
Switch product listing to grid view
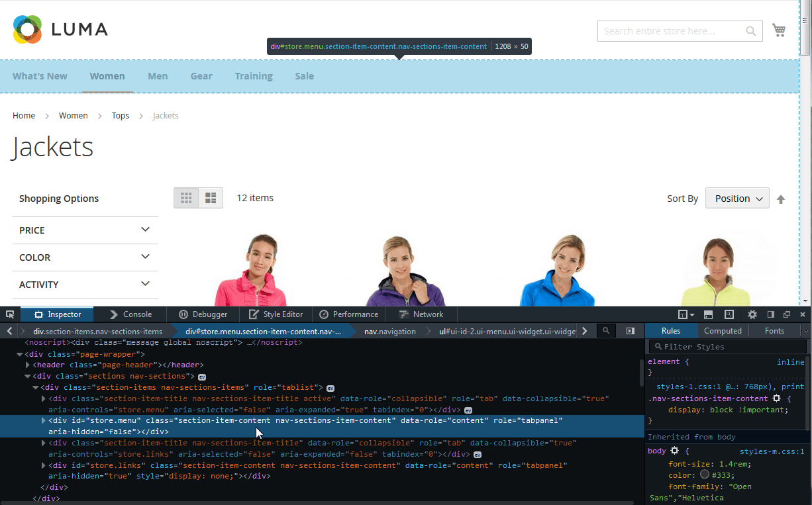click(186, 197)
